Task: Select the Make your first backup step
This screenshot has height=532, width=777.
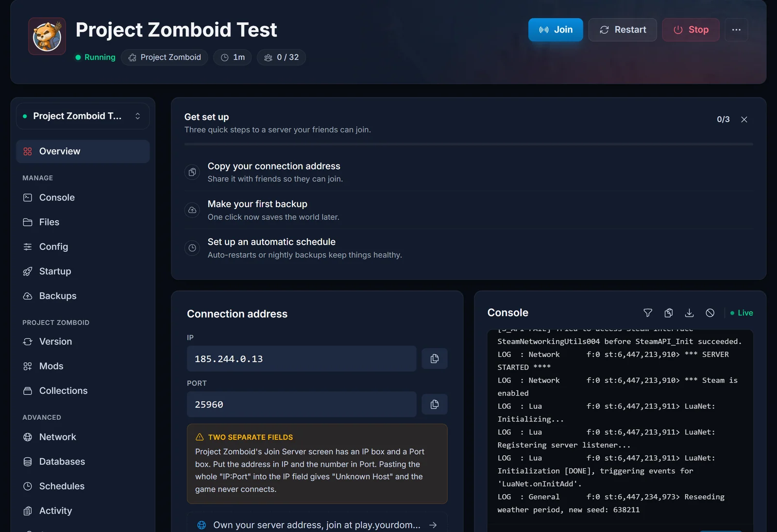Action: 469,210
